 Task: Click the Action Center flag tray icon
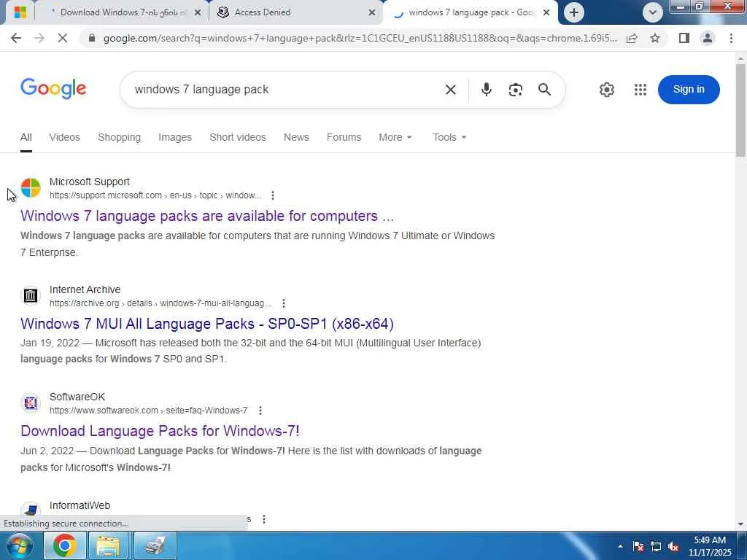pyautogui.click(x=638, y=547)
